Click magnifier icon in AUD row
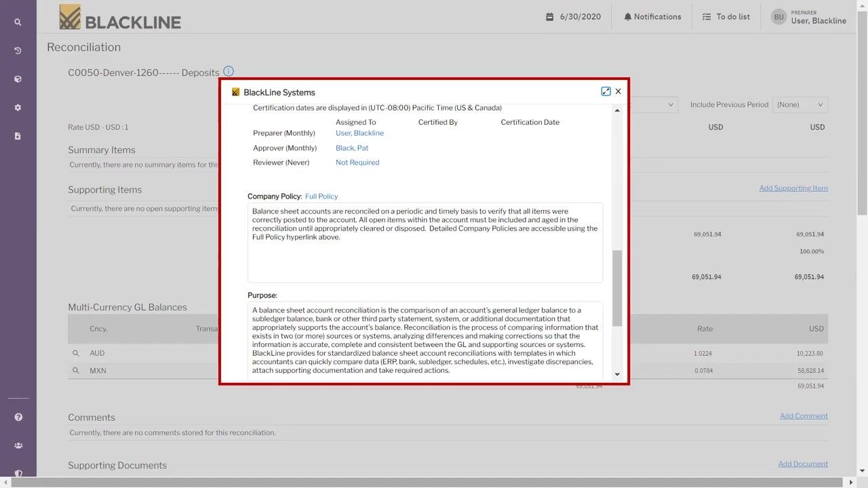 click(x=76, y=353)
